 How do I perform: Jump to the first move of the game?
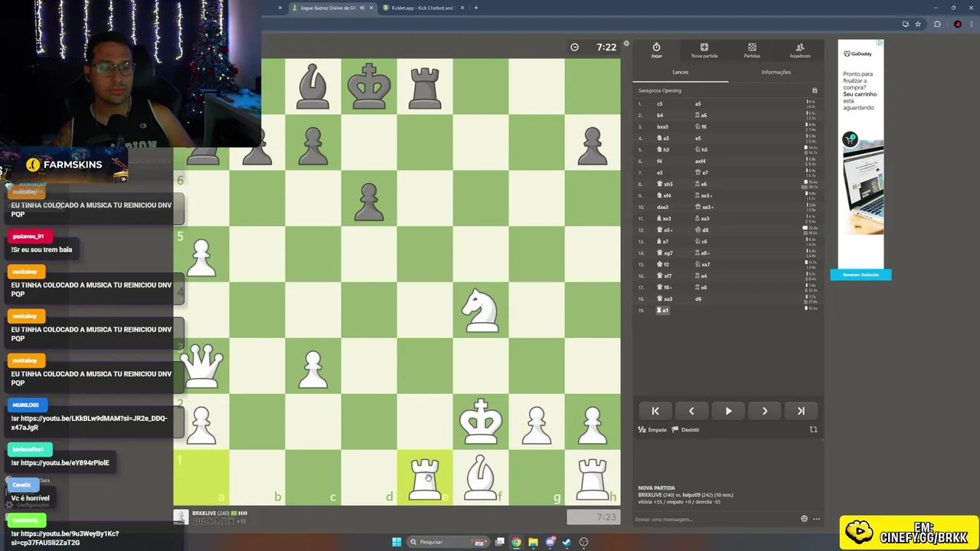655,411
